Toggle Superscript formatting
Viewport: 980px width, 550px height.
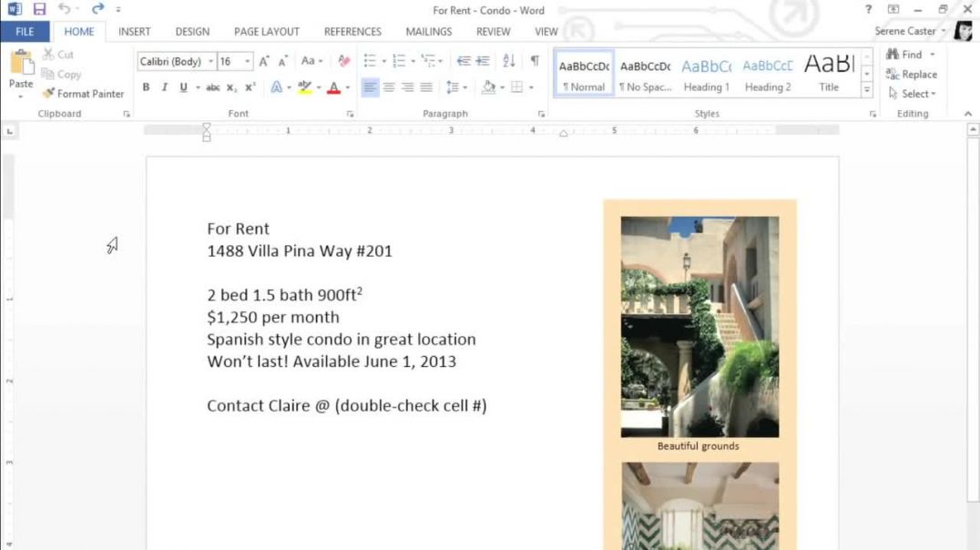(x=250, y=87)
